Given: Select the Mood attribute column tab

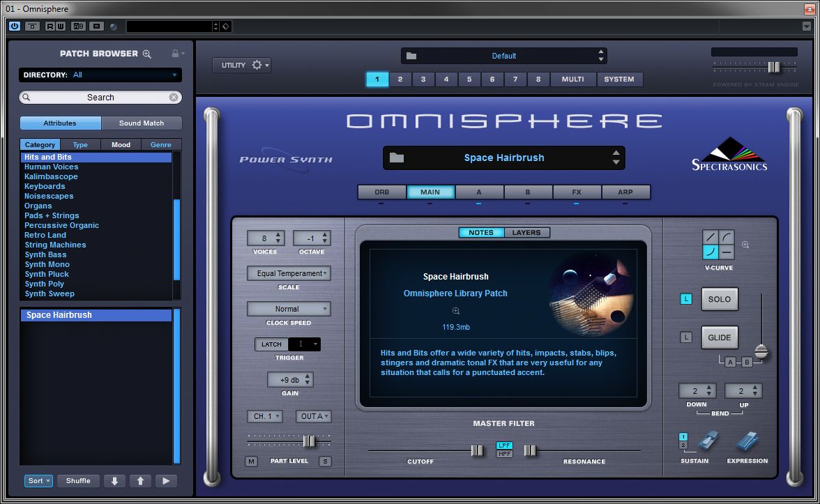Looking at the screenshot, I should pyautogui.click(x=121, y=144).
